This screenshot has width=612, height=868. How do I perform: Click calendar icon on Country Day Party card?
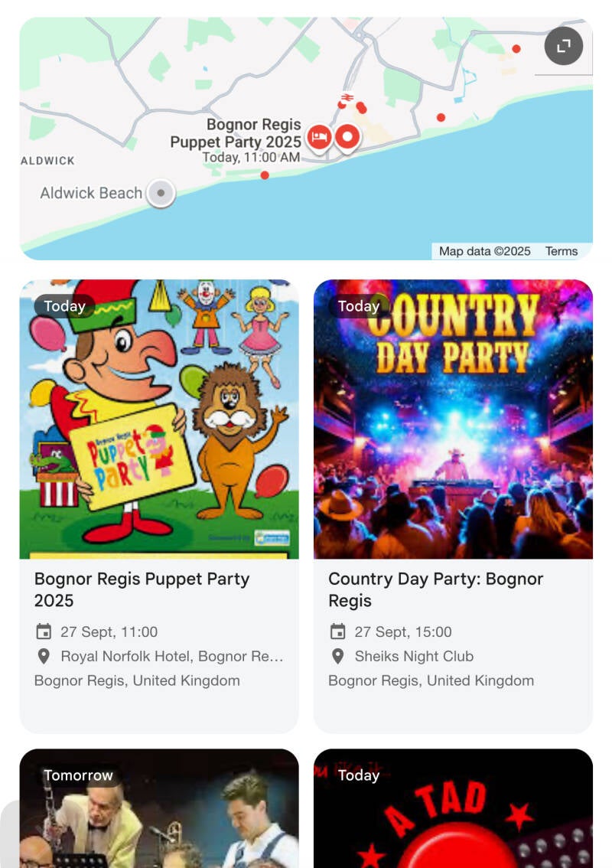[337, 631]
